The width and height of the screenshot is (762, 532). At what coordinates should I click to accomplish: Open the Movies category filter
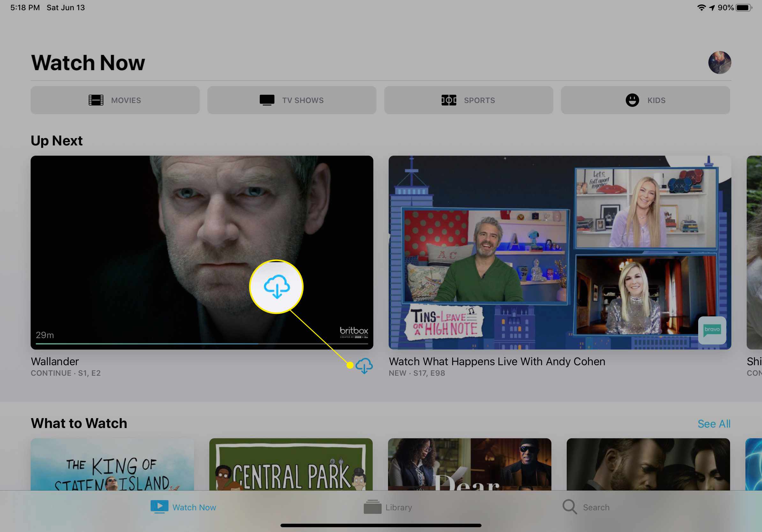click(115, 100)
